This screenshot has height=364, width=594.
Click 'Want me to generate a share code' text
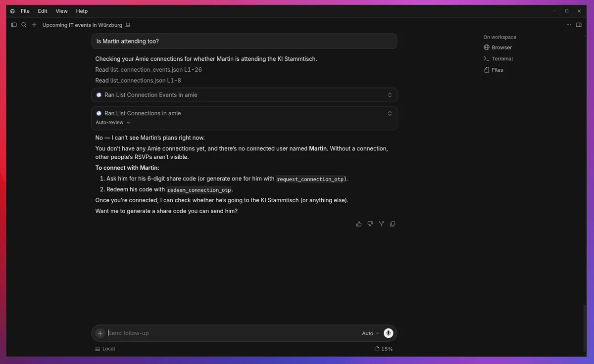[x=166, y=211]
